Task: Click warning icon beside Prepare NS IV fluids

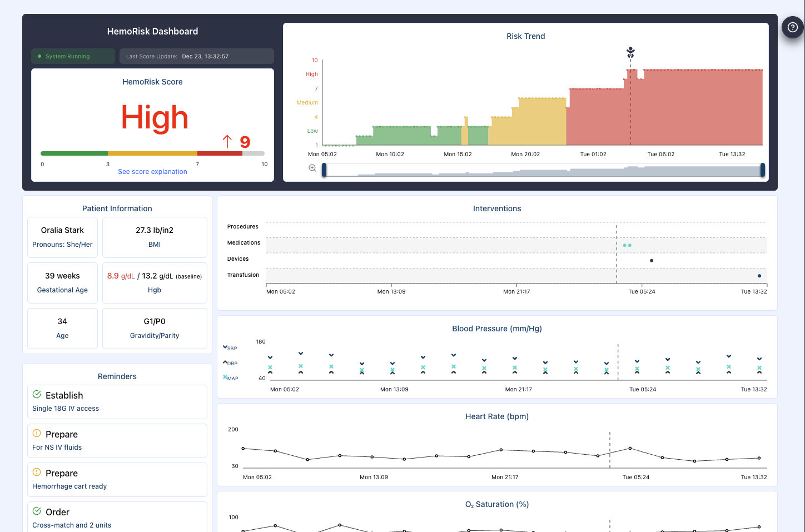Action: click(37, 433)
